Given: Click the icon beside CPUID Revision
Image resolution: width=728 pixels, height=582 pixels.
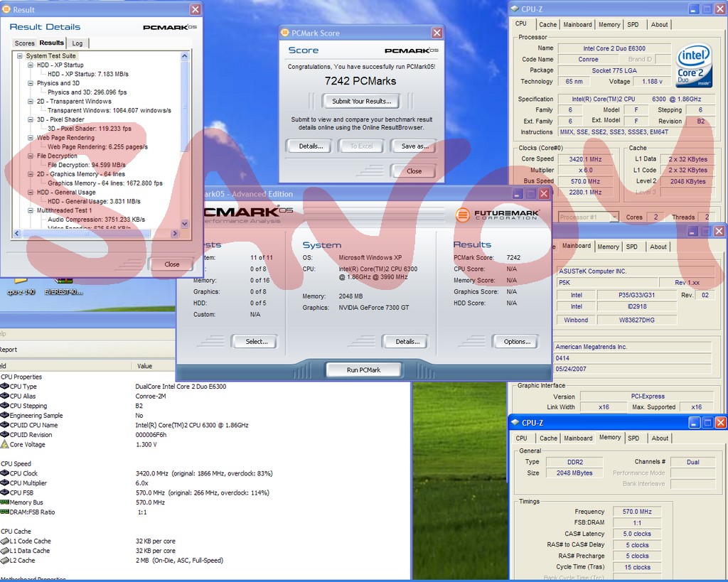Looking at the screenshot, I should (x=5, y=435).
